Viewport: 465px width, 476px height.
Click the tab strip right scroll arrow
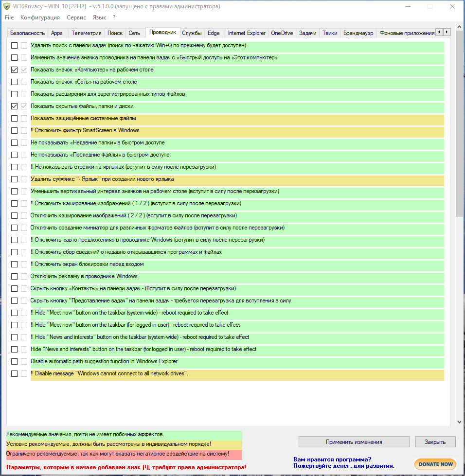click(447, 32)
